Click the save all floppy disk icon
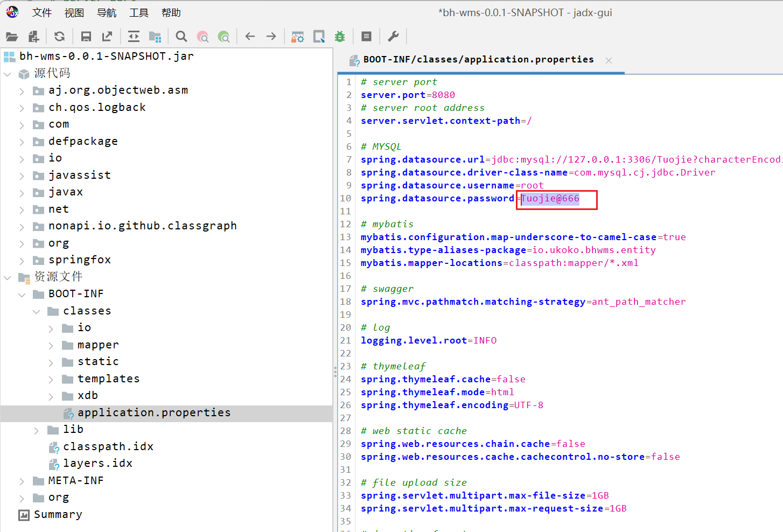The width and height of the screenshot is (783, 532). pos(86,37)
